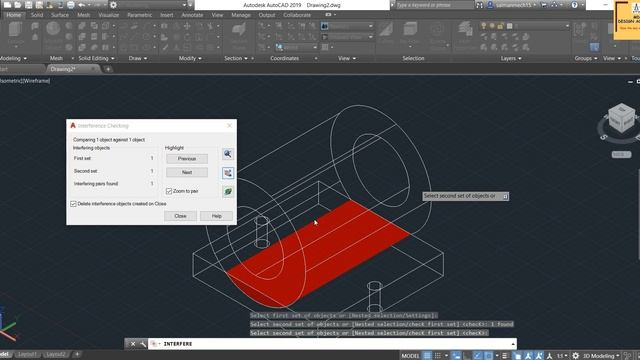Image resolution: width=640 pixels, height=360 pixels.
Task: Click the Open file icon in Quick Access toolbar
Action: pyautogui.click(x=18, y=5)
